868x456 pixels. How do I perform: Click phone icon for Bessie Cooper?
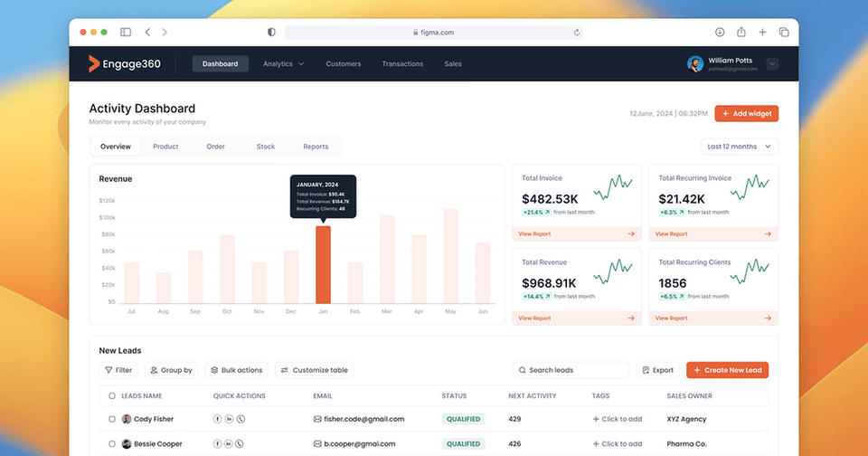coord(240,444)
